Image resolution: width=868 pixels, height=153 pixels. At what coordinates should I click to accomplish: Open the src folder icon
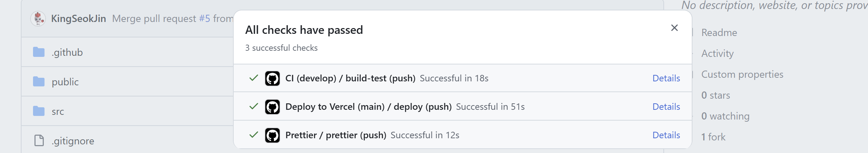[39, 111]
